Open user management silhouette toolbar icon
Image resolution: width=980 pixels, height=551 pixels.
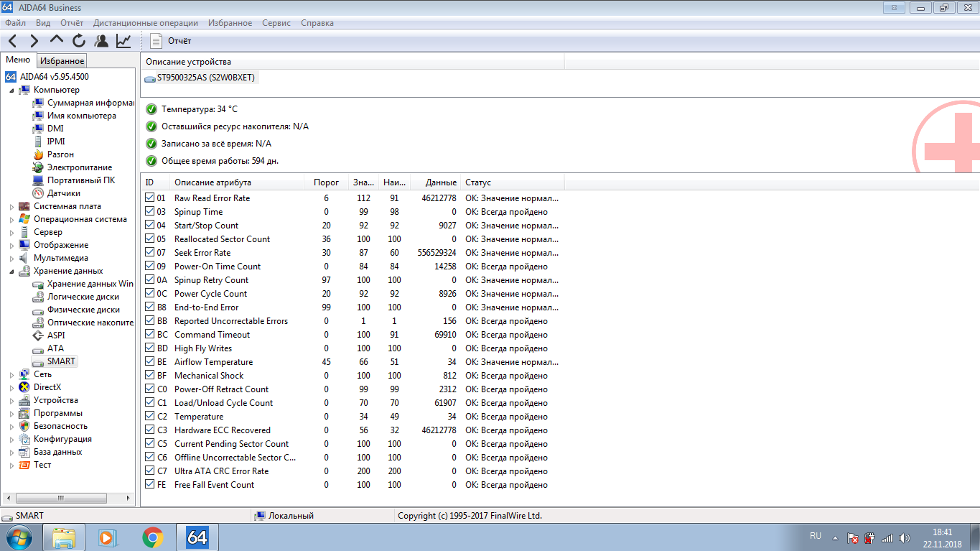tap(101, 41)
